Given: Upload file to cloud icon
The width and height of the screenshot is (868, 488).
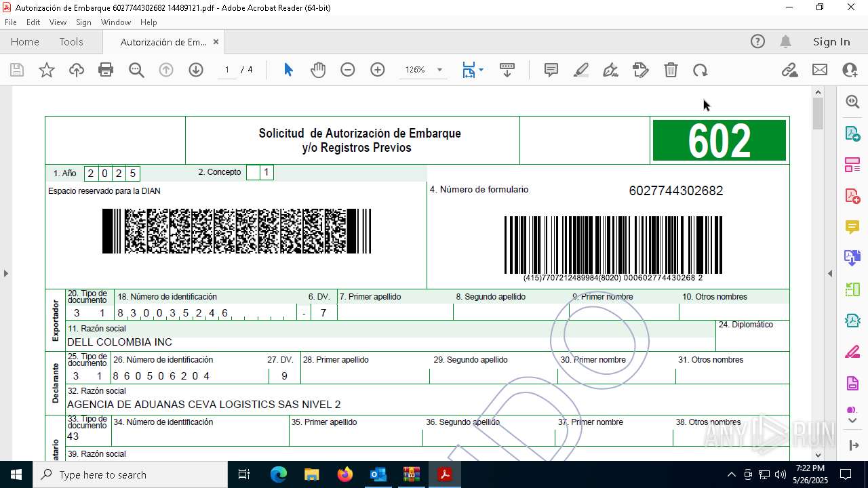Looking at the screenshot, I should 77,70.
